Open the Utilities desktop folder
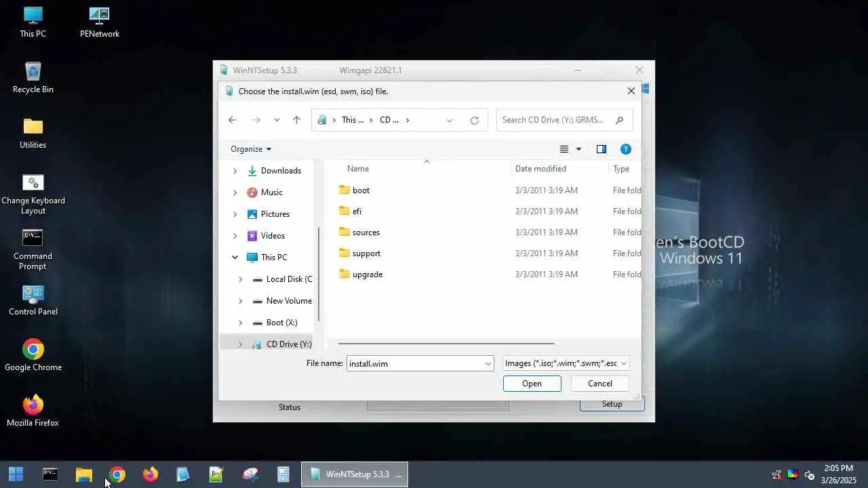 [33, 133]
